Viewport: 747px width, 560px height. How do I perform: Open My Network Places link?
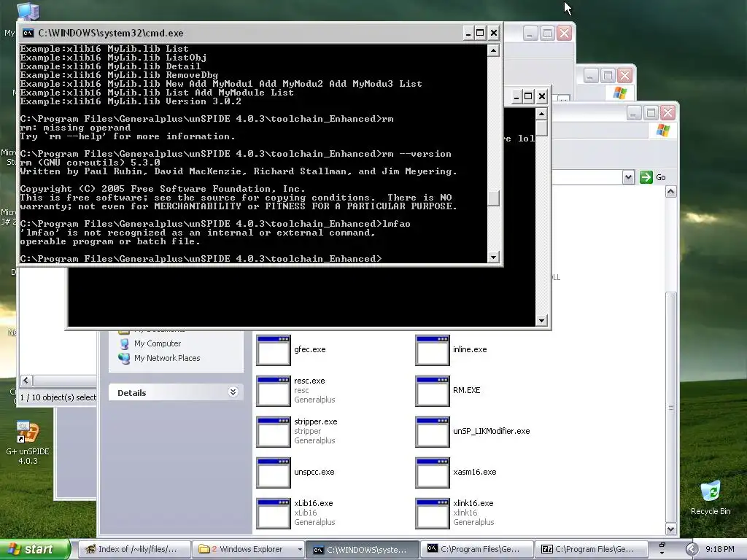[x=167, y=358]
